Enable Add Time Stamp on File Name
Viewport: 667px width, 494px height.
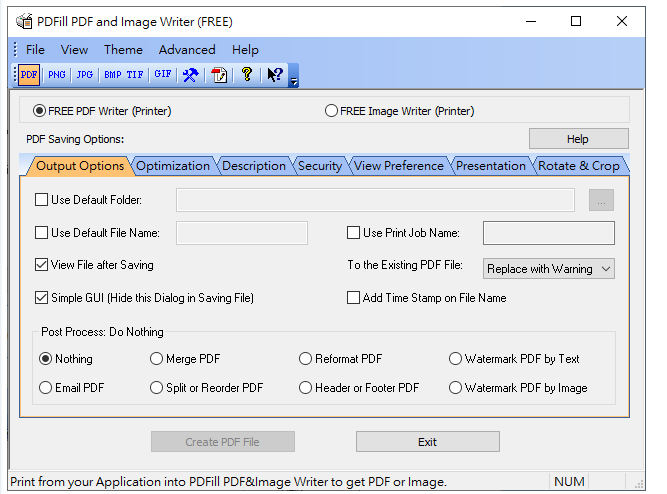pyautogui.click(x=353, y=297)
